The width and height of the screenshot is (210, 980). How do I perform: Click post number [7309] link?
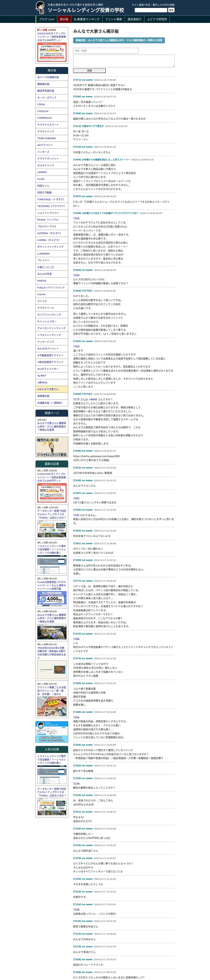pos(77,160)
